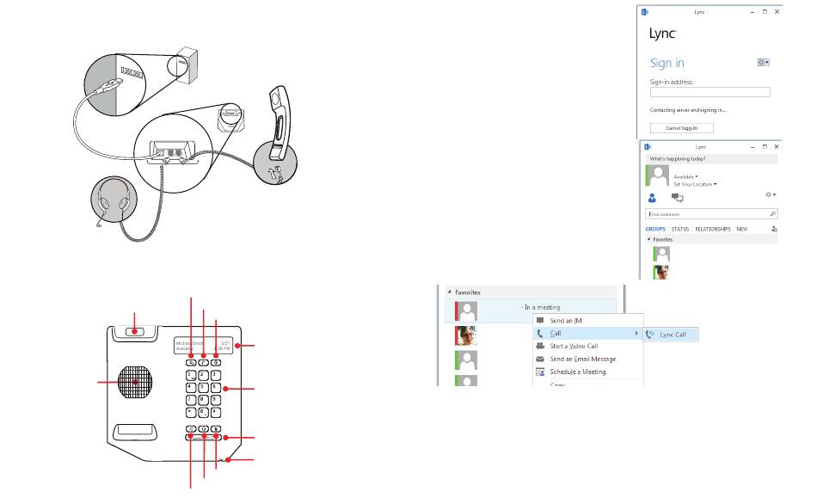
Task: Click the Lync Call phone icon
Action: 650,335
